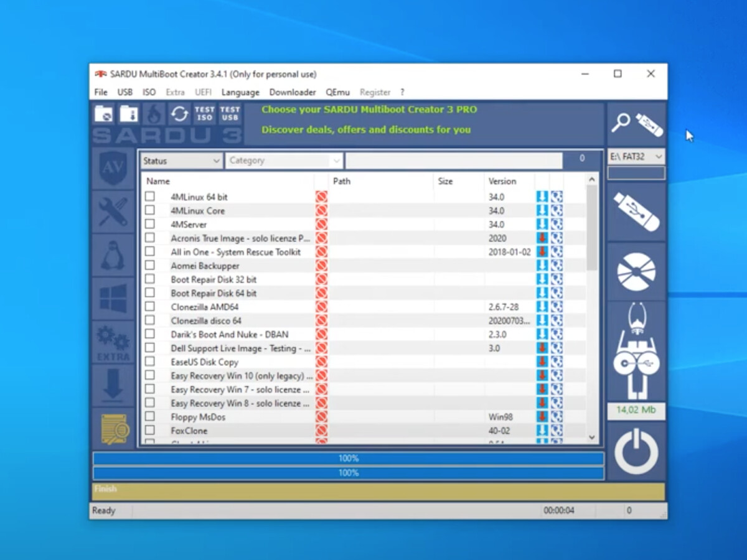Check the 4MLinux 64 bit checkbox
Viewport: 747px width, 560px height.
tap(150, 197)
